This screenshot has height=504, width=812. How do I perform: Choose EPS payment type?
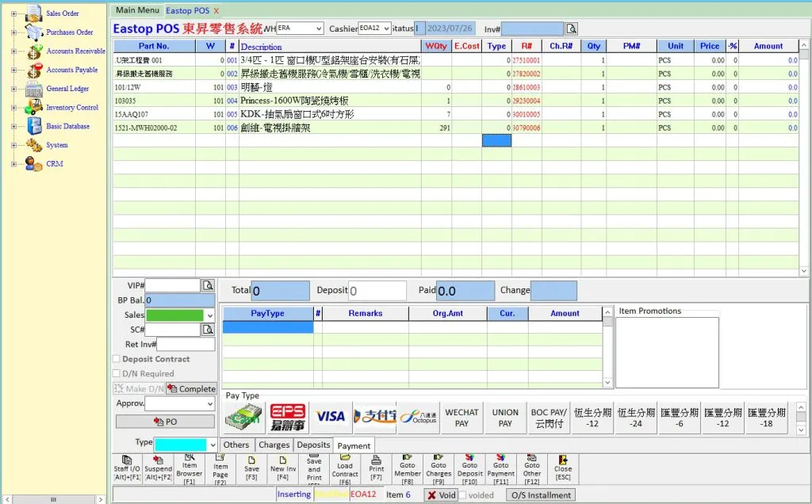pyautogui.click(x=288, y=417)
